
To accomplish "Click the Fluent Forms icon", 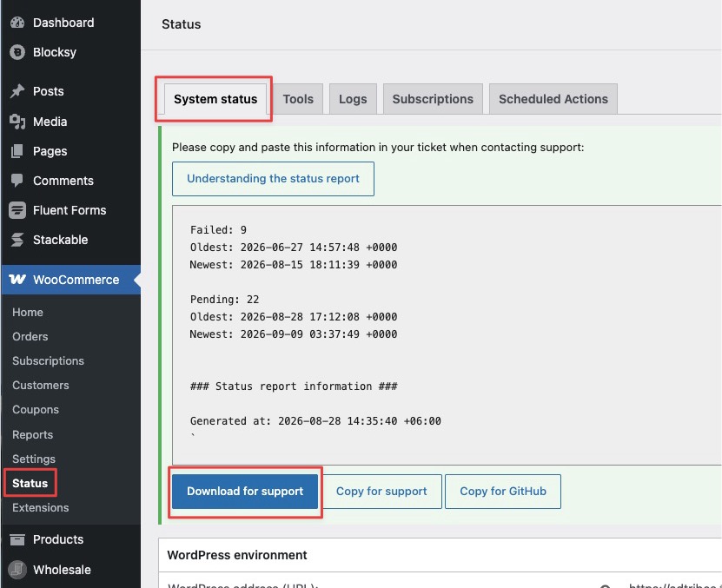I will (17, 210).
